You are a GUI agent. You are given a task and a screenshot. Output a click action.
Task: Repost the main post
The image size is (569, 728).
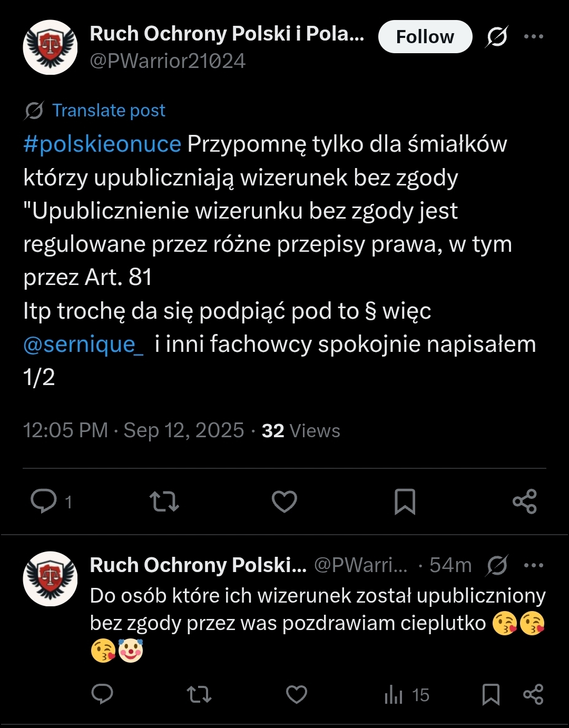164,501
